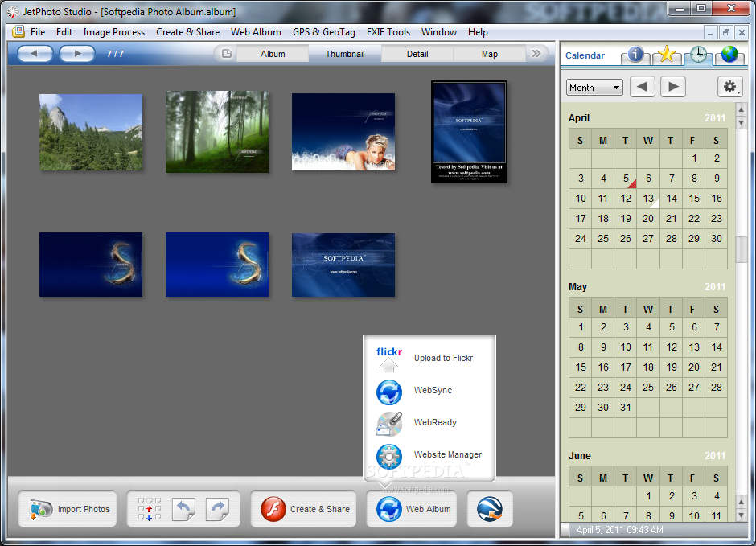Open the star favorites tab icon
This screenshot has height=546, width=756.
pos(666,54)
